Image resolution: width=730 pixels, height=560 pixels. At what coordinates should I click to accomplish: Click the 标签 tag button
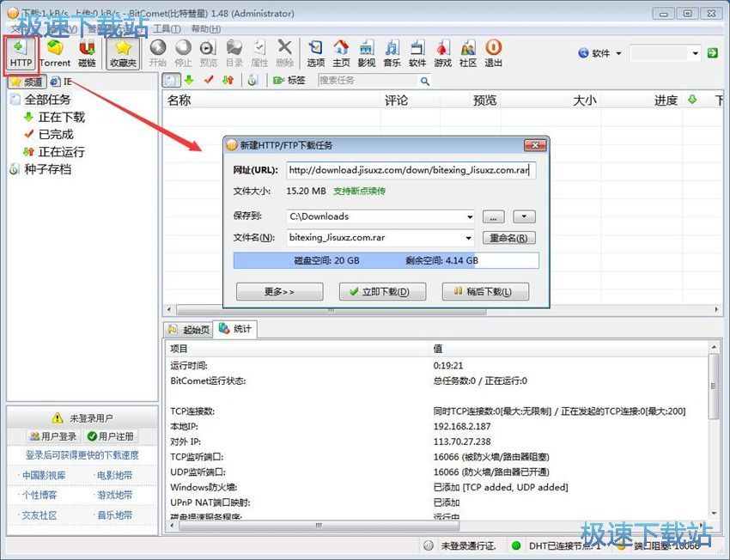(289, 80)
